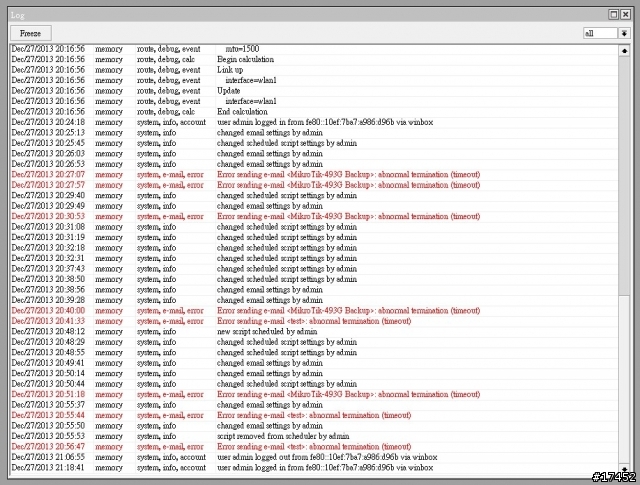Select the 20:55:37 changed email settings entry

pos(314,405)
